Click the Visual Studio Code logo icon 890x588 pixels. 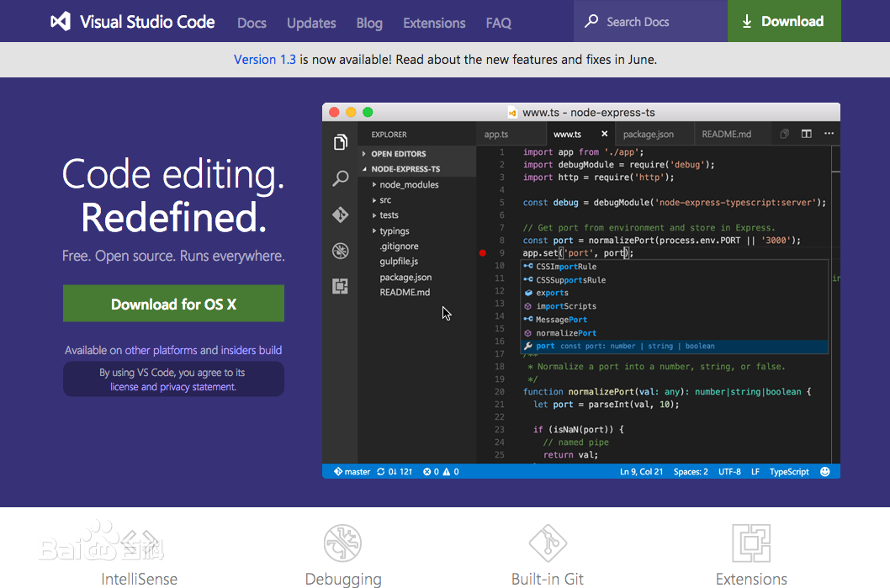coord(61,22)
